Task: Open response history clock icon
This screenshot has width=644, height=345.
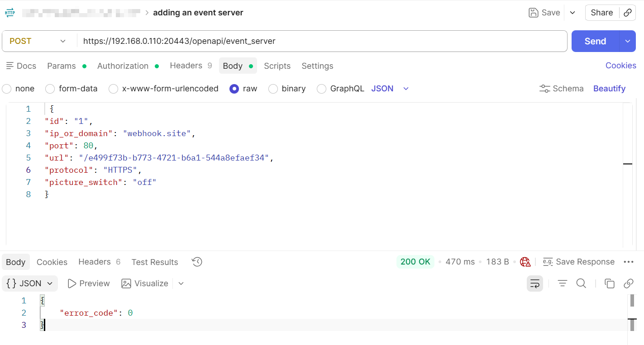Action: [x=197, y=262]
